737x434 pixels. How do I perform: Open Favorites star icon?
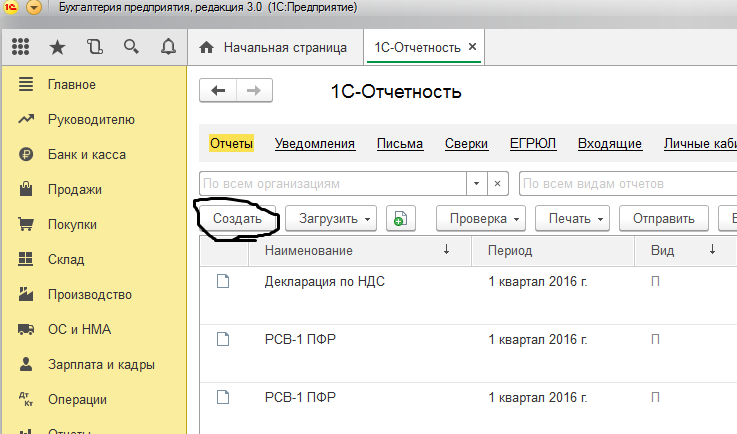coord(57,47)
